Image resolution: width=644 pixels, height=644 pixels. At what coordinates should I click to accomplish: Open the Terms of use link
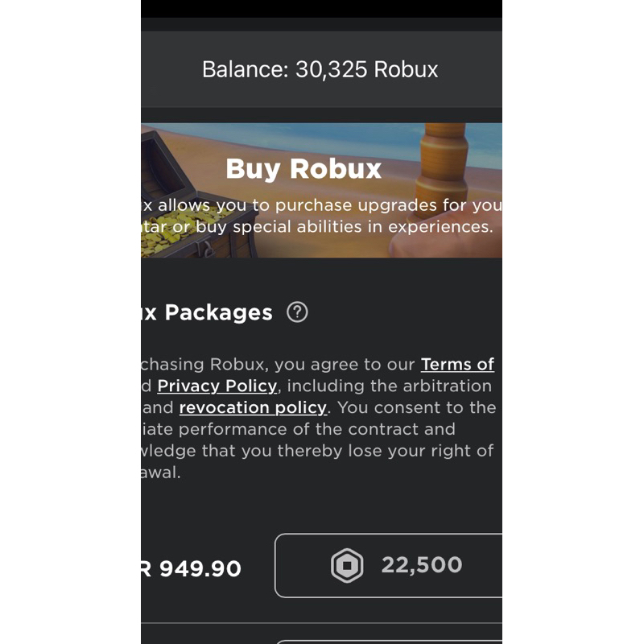pyautogui.click(x=457, y=364)
